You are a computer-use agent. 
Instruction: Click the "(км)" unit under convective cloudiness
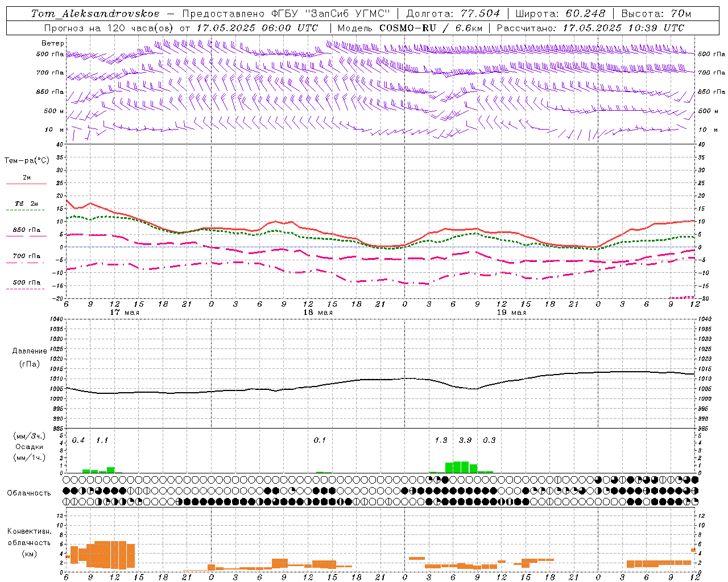(29, 554)
